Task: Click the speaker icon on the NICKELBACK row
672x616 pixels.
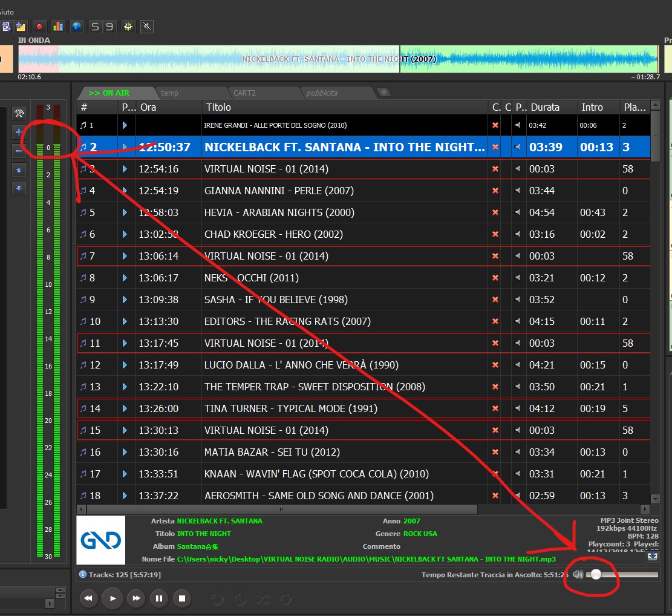Action: click(518, 147)
